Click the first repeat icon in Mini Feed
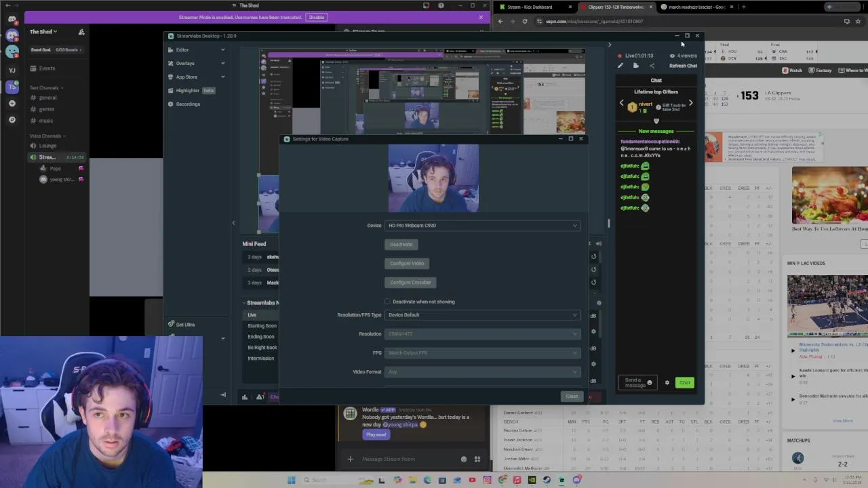This screenshot has height=488, width=868. point(593,256)
